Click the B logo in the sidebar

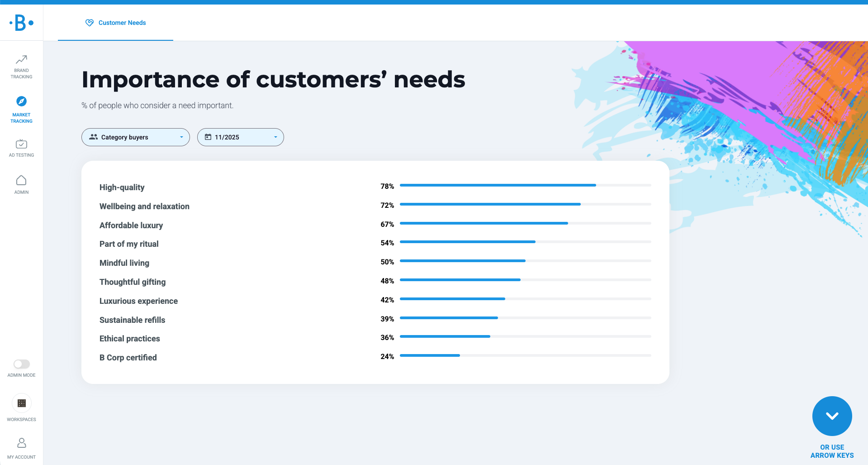pyautogui.click(x=21, y=23)
